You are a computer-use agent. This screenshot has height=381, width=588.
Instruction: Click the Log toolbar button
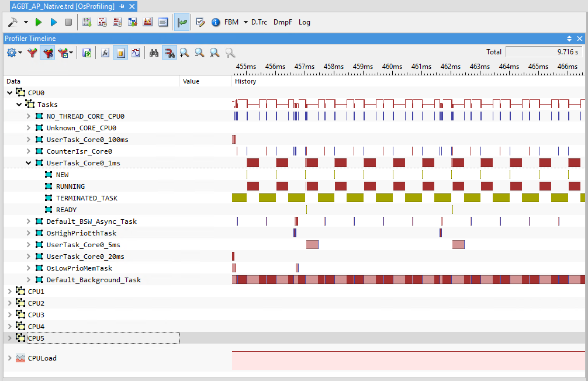[x=305, y=22]
